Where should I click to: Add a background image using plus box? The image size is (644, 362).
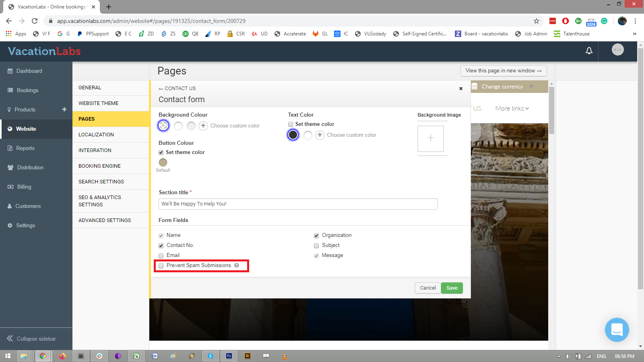(x=431, y=138)
